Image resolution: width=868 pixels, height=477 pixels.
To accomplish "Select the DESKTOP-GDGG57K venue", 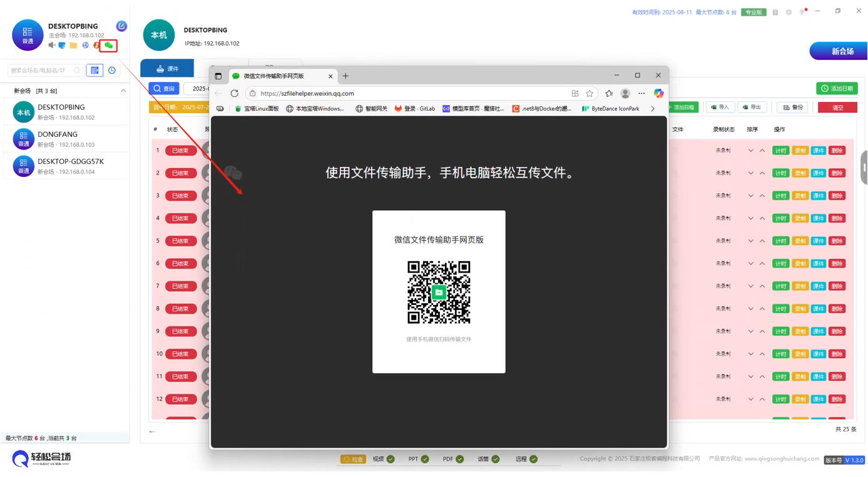I will pyautogui.click(x=66, y=166).
